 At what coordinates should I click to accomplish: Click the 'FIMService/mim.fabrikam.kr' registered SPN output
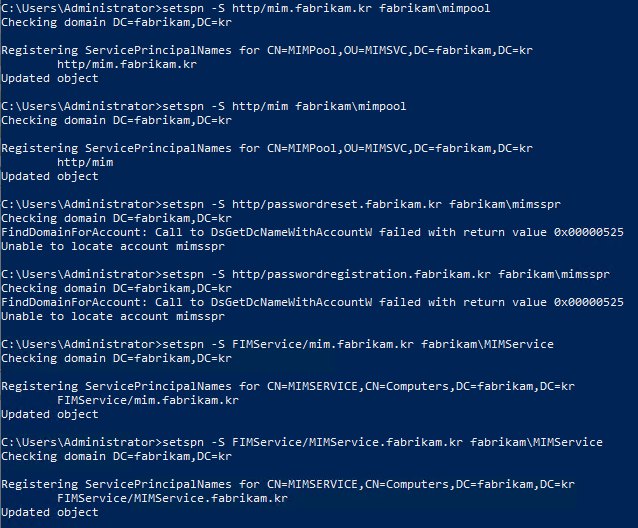[148, 400]
